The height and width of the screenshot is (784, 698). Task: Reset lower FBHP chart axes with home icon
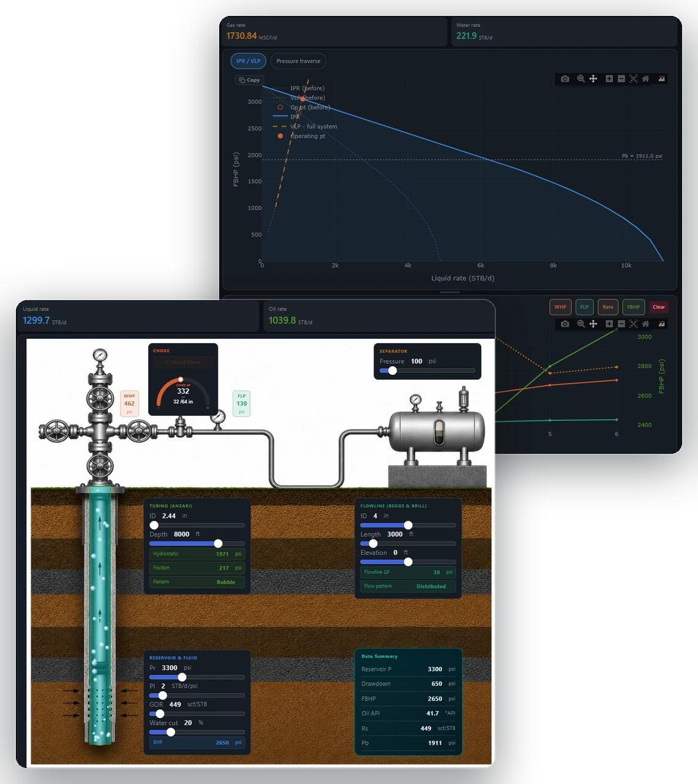645,324
